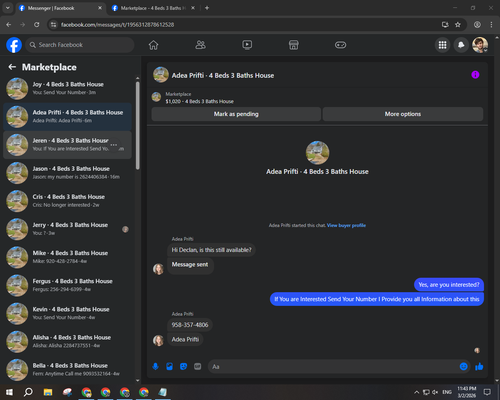The width and height of the screenshot is (500, 400).
Task: Click the conversation list scrollbar
Action: (x=138, y=125)
